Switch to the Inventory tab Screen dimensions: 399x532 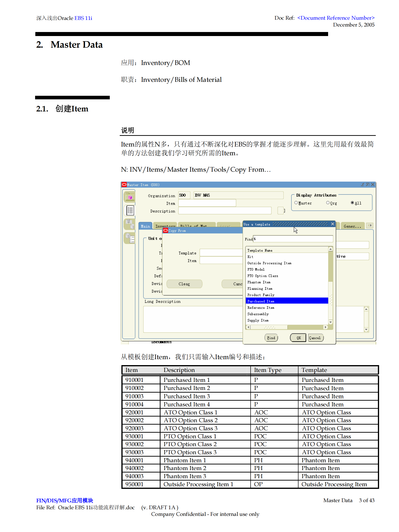click(x=165, y=226)
